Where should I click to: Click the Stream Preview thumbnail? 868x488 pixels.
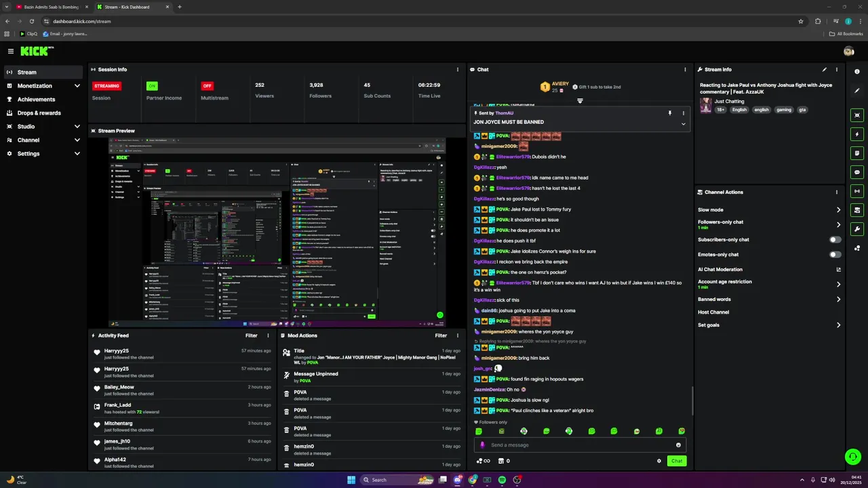(277, 232)
